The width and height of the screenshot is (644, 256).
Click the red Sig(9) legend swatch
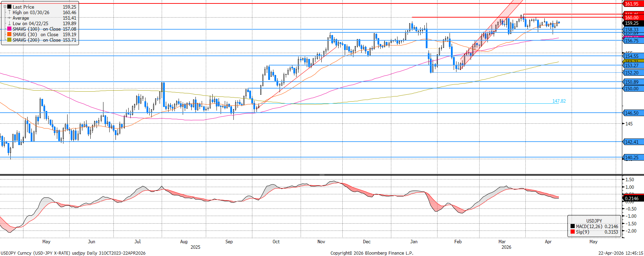(573, 232)
